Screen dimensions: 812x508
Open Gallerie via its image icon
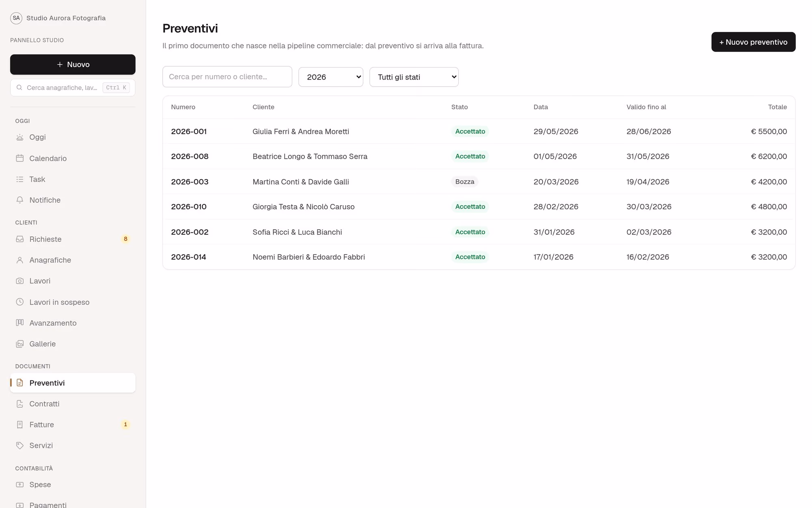pyautogui.click(x=19, y=344)
